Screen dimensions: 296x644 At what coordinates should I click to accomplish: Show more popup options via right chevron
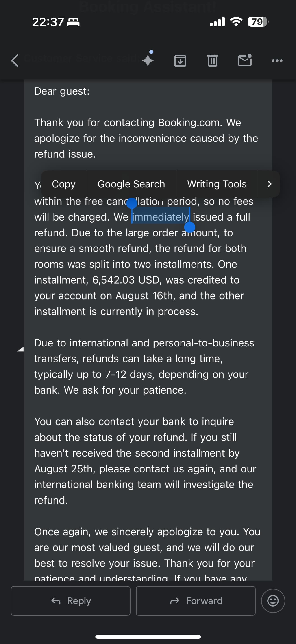pyautogui.click(x=269, y=184)
